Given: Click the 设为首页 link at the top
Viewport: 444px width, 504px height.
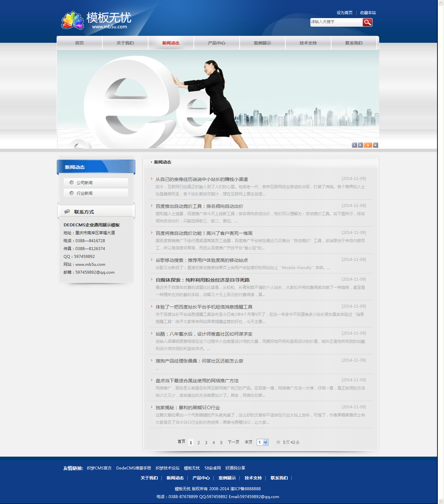Looking at the screenshot, I should pyautogui.click(x=344, y=13).
